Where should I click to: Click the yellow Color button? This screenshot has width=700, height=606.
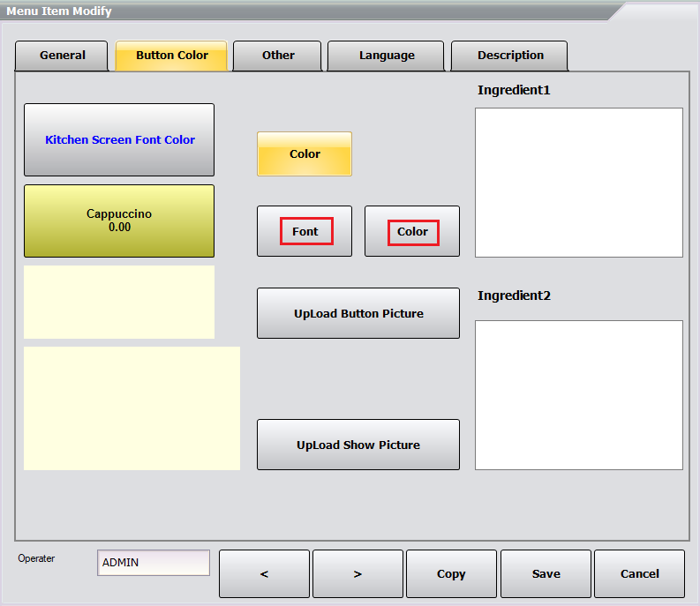pos(305,154)
